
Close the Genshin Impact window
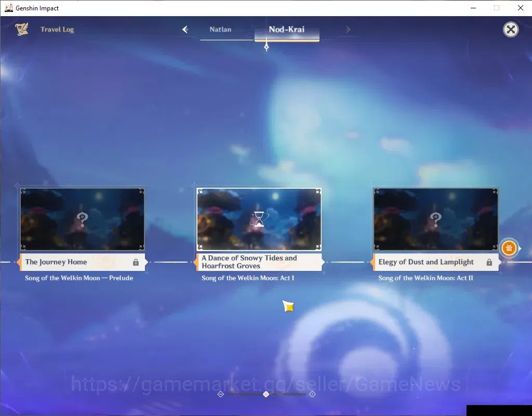520,8
